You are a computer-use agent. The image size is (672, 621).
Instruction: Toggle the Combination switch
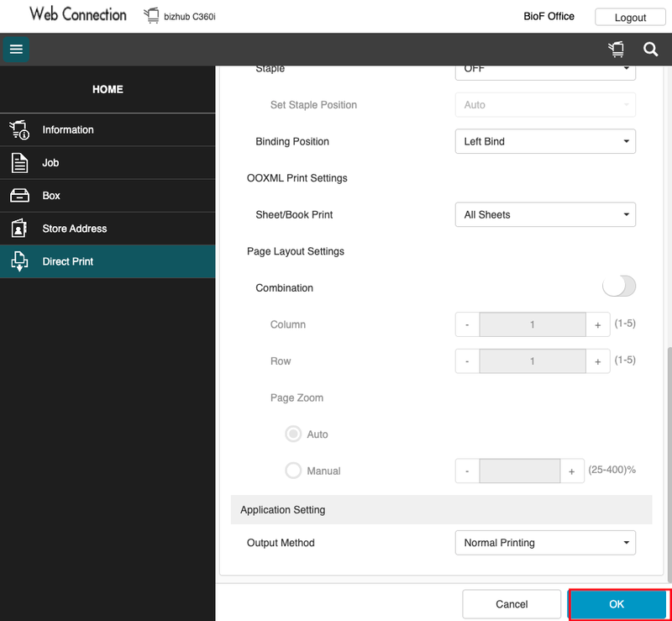[x=619, y=286]
